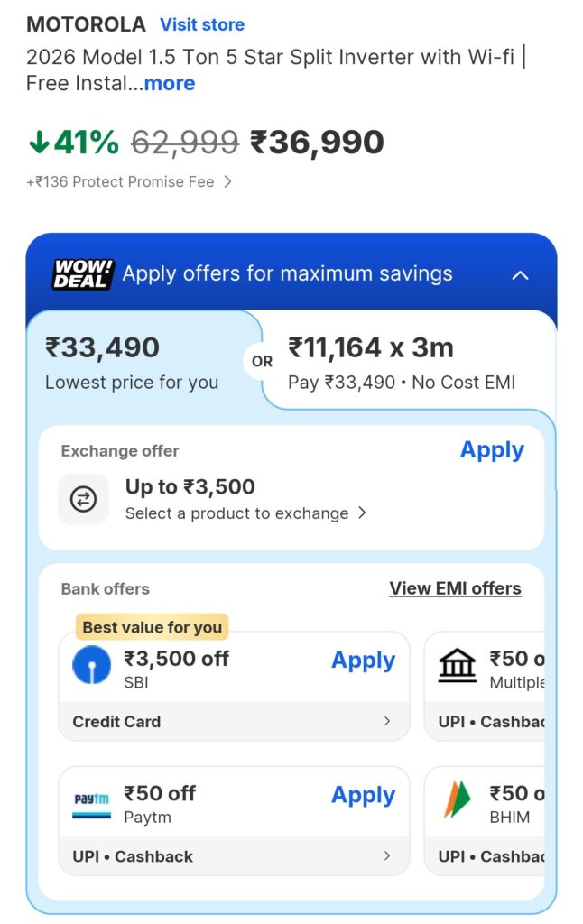
Task: Open Protect Promise Fee details arrow
Action: (x=227, y=181)
